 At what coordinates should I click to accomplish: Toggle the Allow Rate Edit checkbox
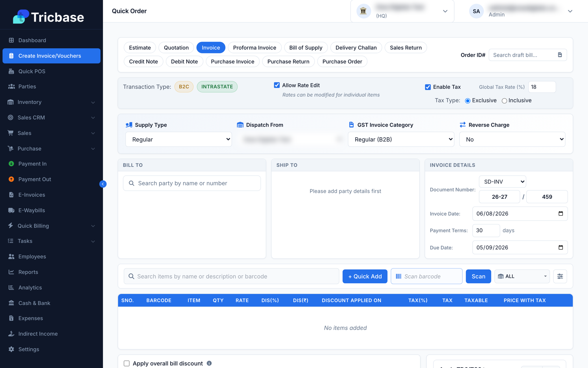pos(277,85)
